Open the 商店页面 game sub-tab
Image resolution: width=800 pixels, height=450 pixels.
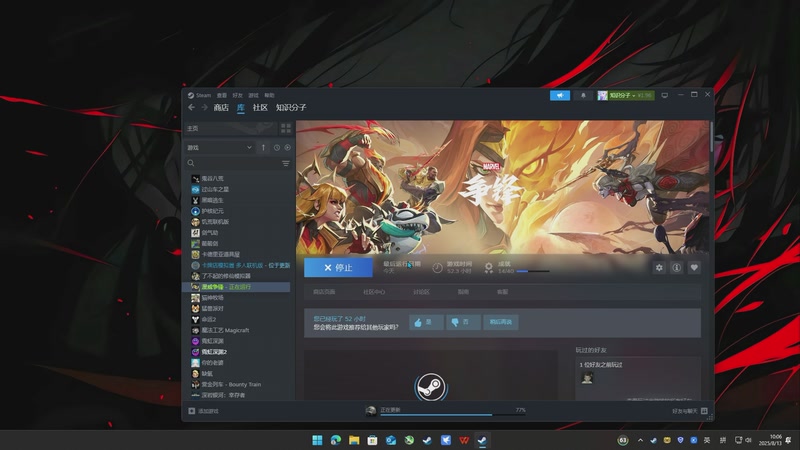pos(324,292)
